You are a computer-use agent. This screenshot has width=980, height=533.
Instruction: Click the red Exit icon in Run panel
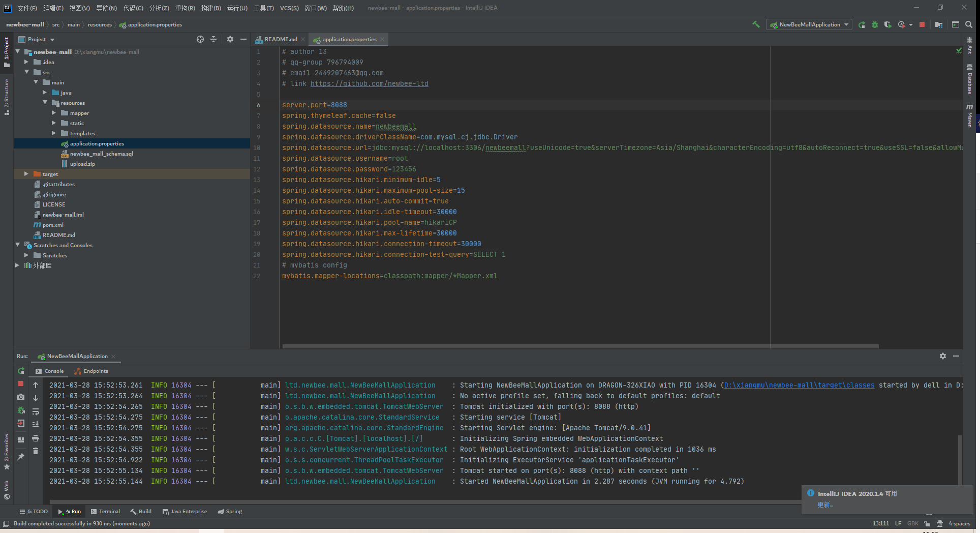pos(21,423)
